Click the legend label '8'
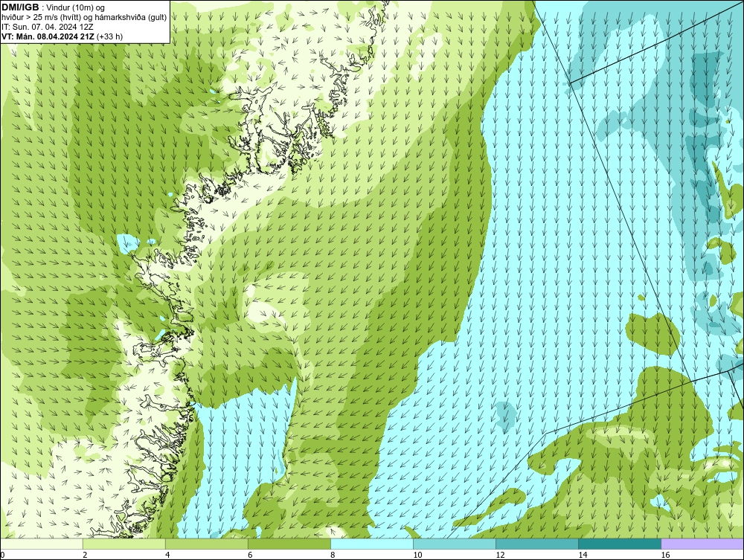Image resolution: width=744 pixels, height=560 pixels. click(x=333, y=555)
